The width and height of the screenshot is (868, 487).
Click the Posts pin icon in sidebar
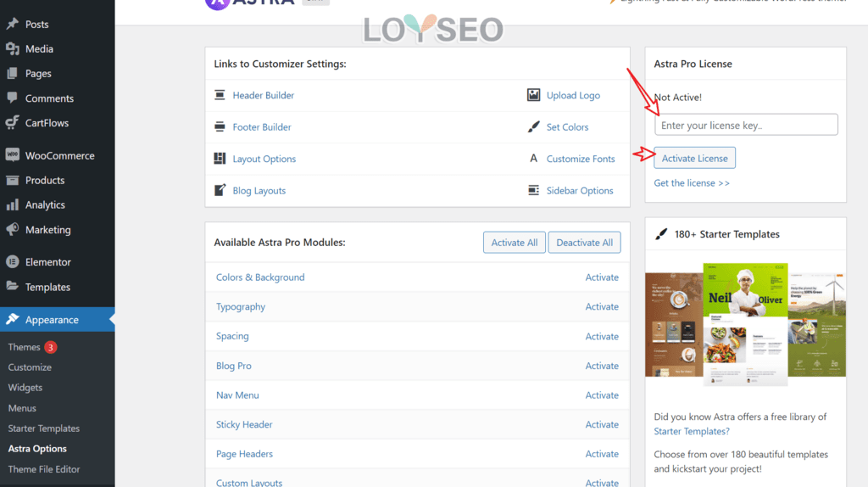click(12, 24)
